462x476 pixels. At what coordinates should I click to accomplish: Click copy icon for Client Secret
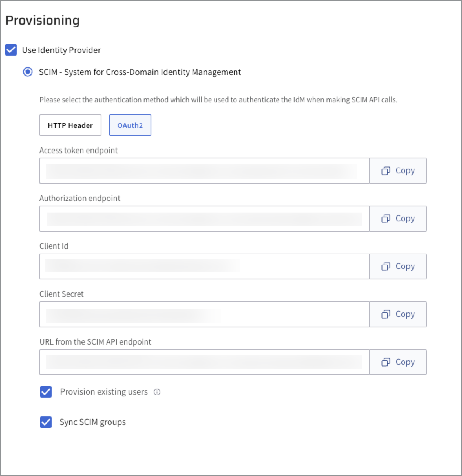(x=386, y=314)
